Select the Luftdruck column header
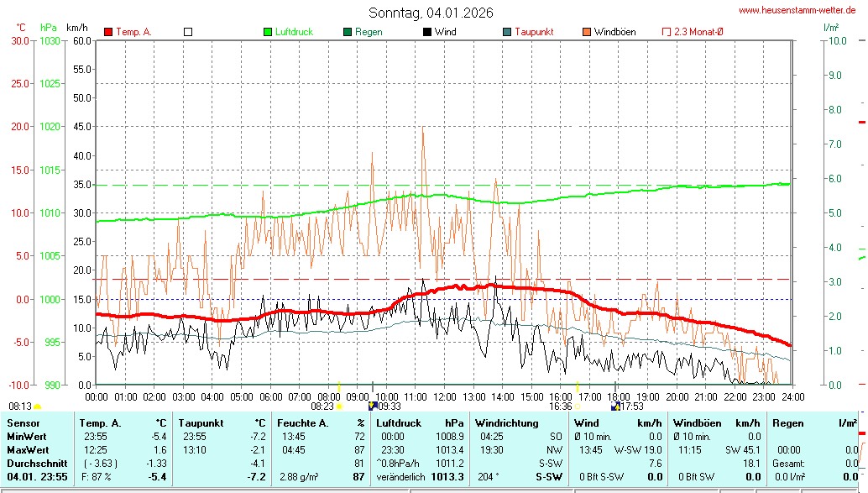Image resolution: width=868 pixels, height=493 pixels. click(x=397, y=423)
